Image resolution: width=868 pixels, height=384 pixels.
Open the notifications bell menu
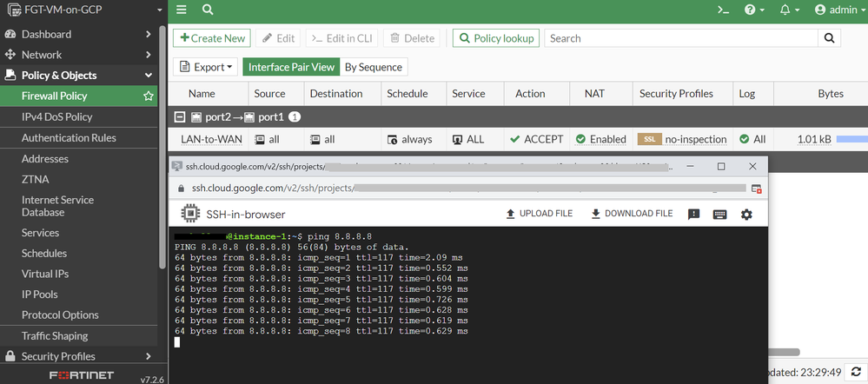pyautogui.click(x=790, y=10)
